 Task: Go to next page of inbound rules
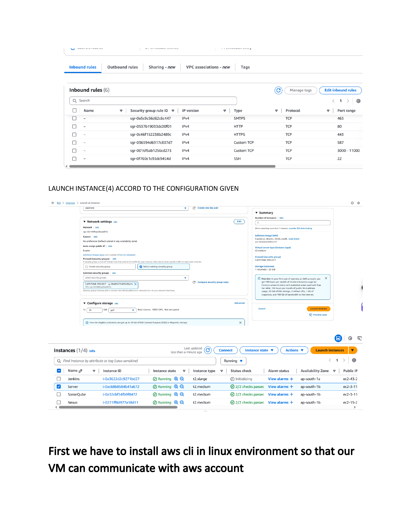click(348, 101)
